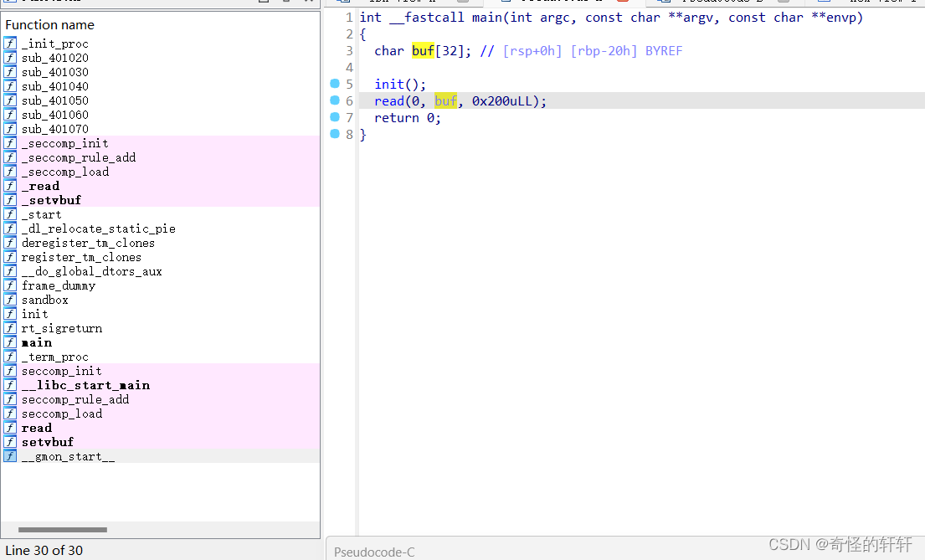Toggle the breakpoint dot on line 5
This screenshot has height=560, width=925.
(x=337, y=84)
